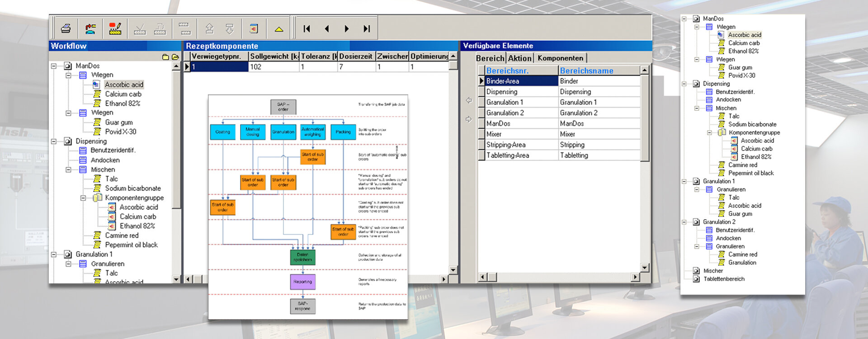Screen dimensions: 868x339
Task: Collapse Granulation 1 node in Workflow tree
Action: [54, 254]
